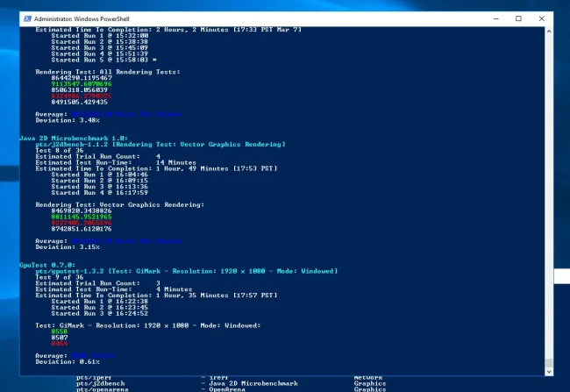The width and height of the screenshot is (570, 392).
Task: Click the value 8469820.3430826
Action: (x=82, y=211)
